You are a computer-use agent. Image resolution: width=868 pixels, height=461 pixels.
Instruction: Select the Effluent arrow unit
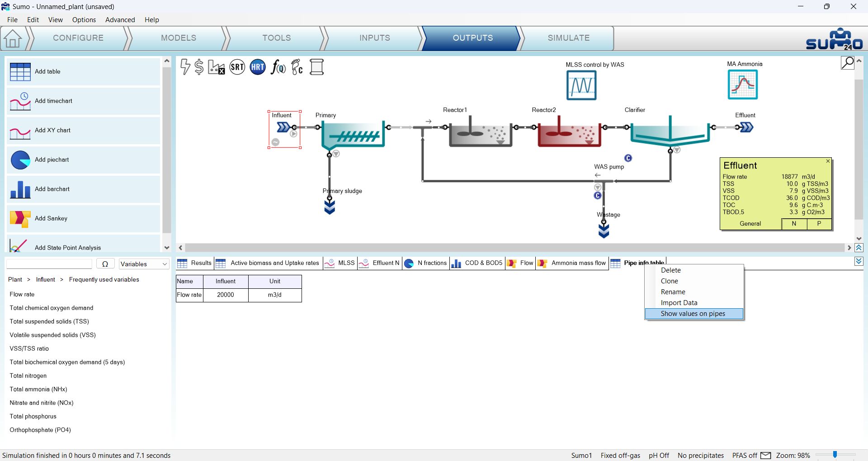click(x=746, y=127)
